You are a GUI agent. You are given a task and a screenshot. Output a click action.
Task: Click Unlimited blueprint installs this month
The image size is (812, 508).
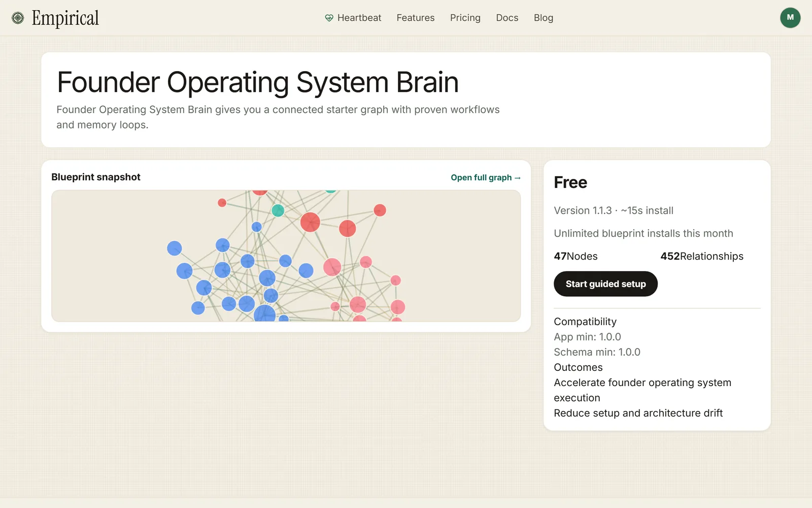tap(644, 233)
